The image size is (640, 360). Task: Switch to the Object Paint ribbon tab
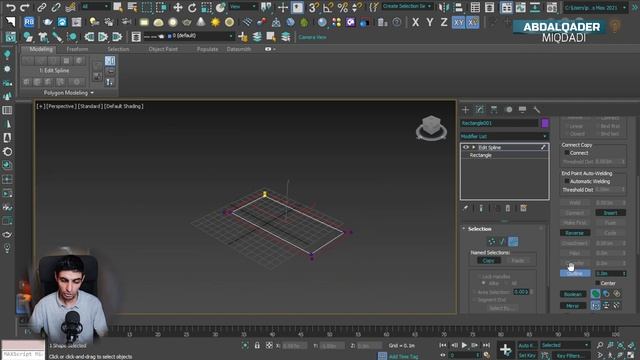163,49
